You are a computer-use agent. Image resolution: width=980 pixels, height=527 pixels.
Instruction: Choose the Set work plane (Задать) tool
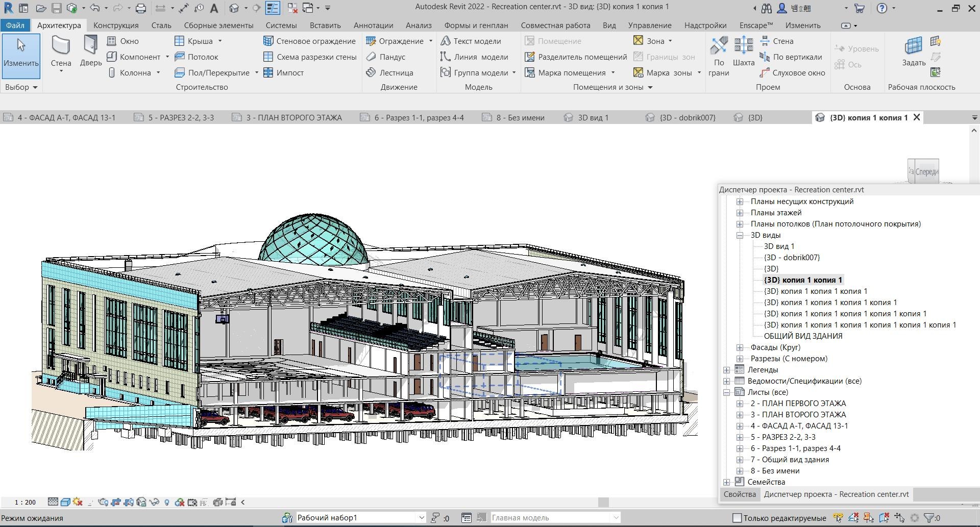pyautogui.click(x=913, y=52)
